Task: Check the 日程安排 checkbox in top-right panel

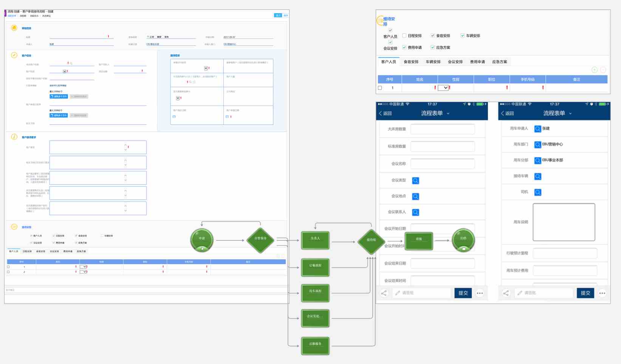Action: (404, 36)
